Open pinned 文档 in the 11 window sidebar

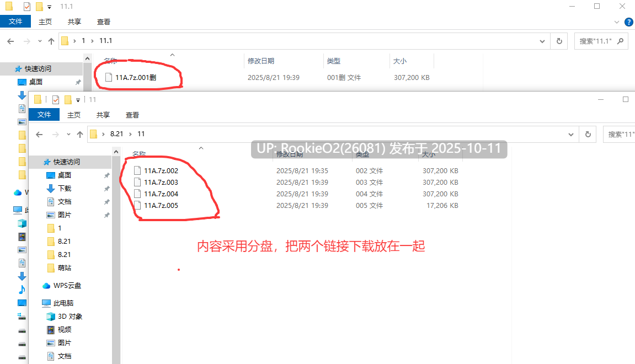click(x=65, y=202)
